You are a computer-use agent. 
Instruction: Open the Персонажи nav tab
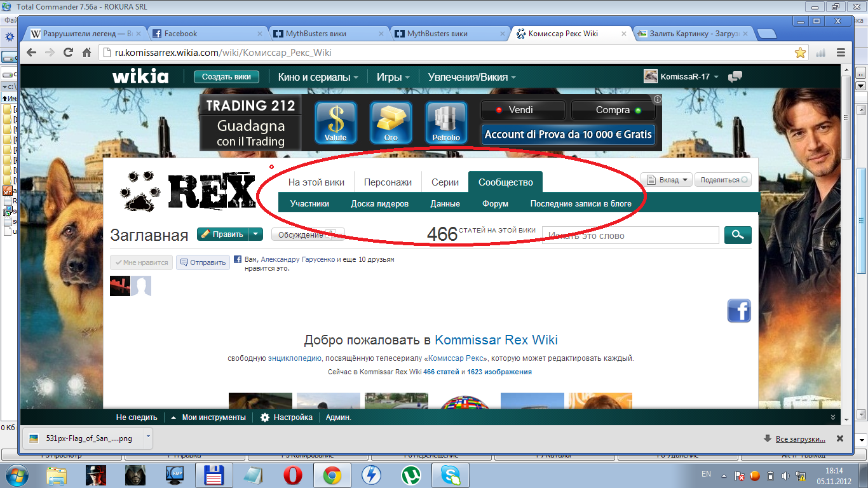coord(388,182)
